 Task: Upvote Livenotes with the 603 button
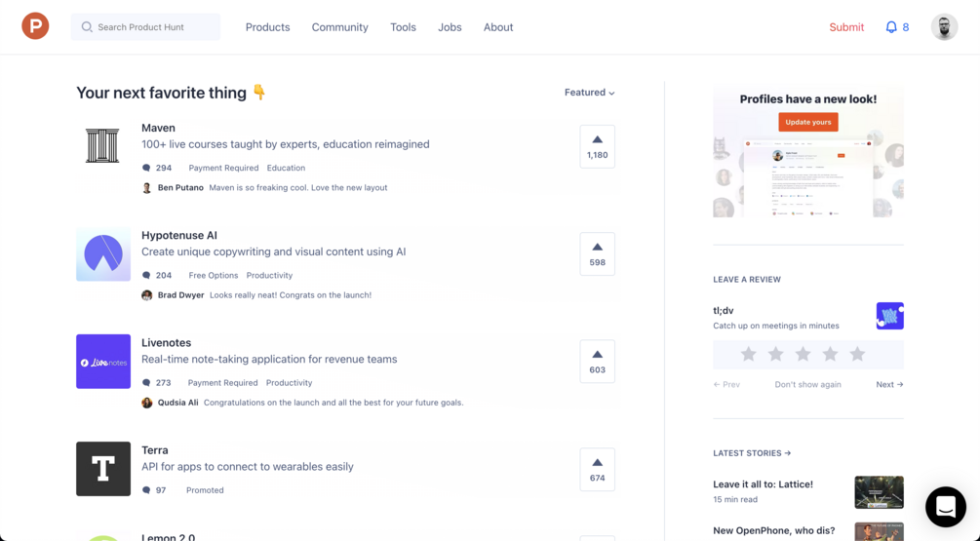[597, 362]
